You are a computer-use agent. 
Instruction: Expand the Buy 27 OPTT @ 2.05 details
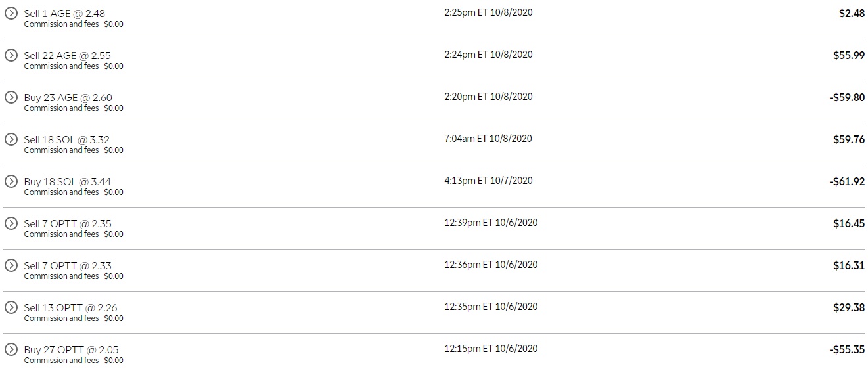[11, 349]
